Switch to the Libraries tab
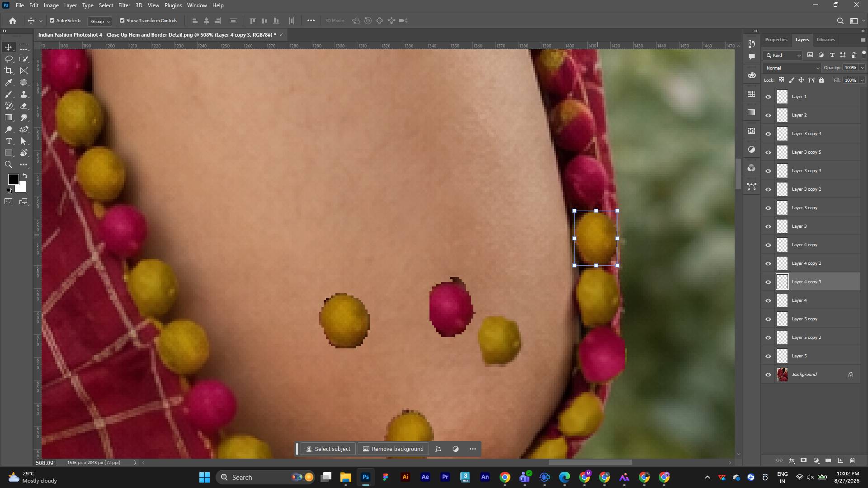This screenshot has height=488, width=868. (826, 40)
